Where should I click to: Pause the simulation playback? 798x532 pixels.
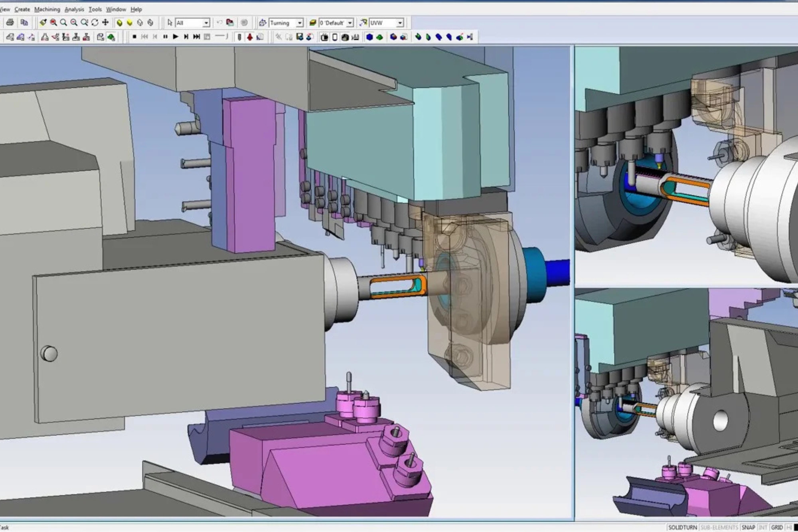tap(165, 37)
